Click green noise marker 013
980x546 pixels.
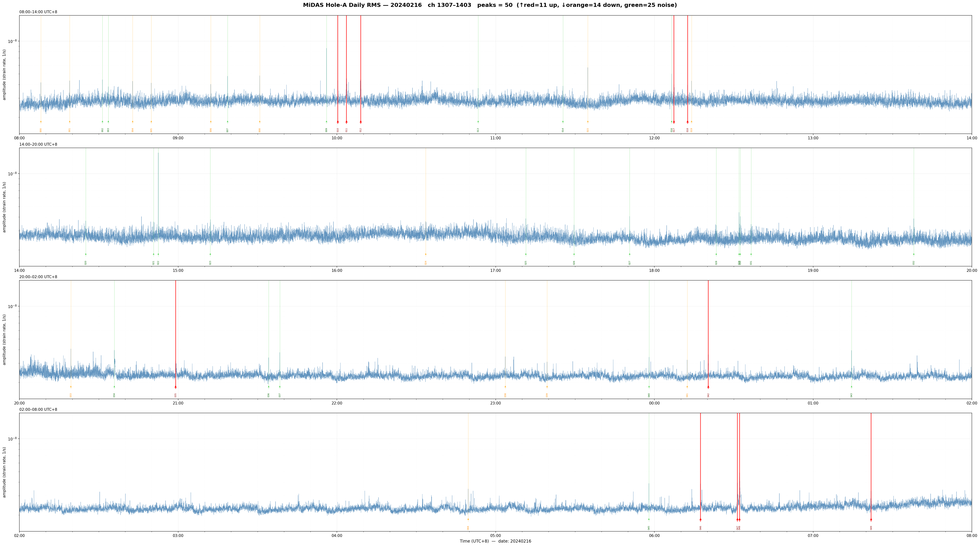(478, 122)
